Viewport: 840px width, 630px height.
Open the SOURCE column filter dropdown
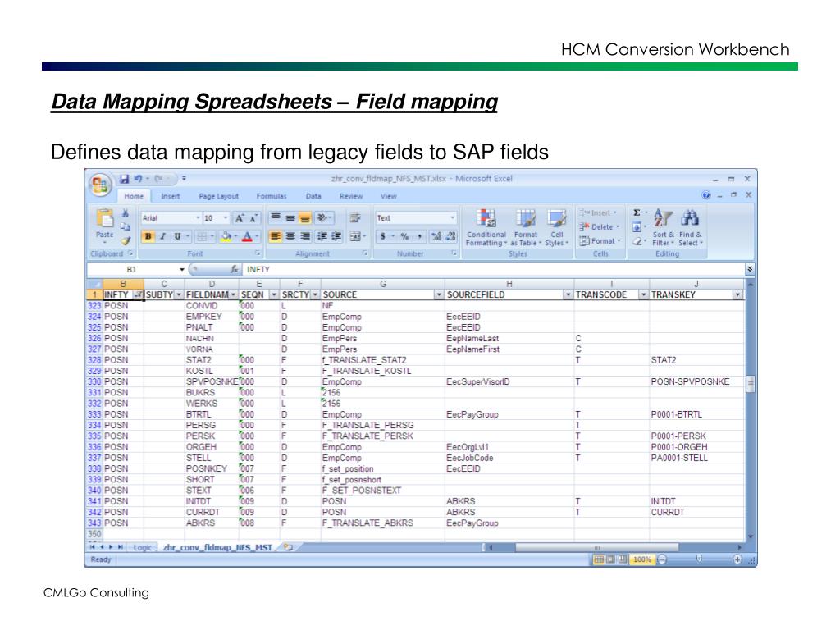439,294
